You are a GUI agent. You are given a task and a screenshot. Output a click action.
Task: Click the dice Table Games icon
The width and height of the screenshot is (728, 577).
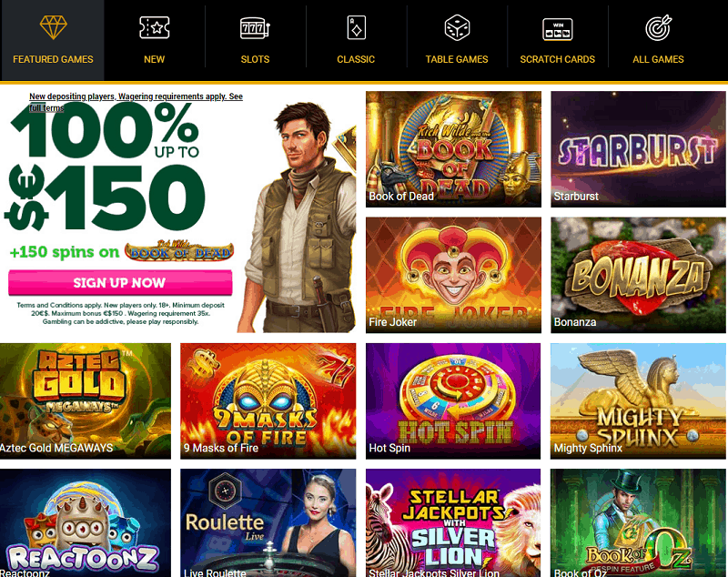click(457, 27)
